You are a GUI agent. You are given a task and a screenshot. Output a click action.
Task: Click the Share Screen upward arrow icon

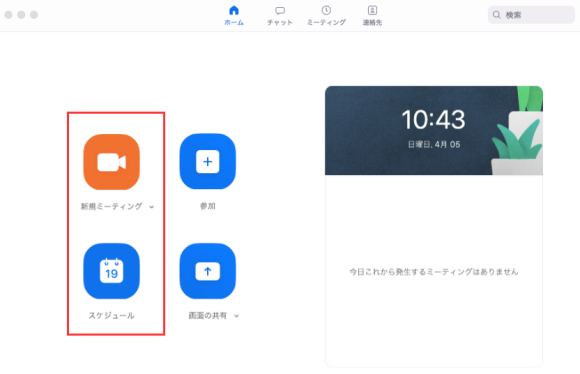pos(208,271)
